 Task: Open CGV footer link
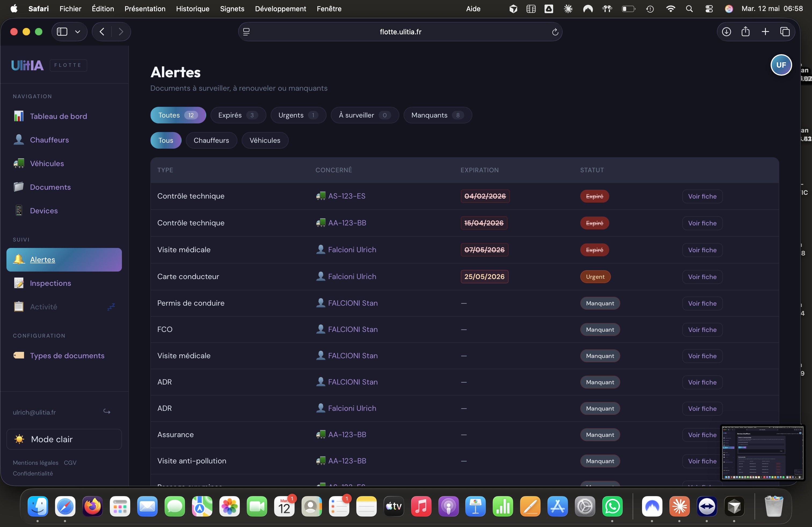click(x=70, y=463)
